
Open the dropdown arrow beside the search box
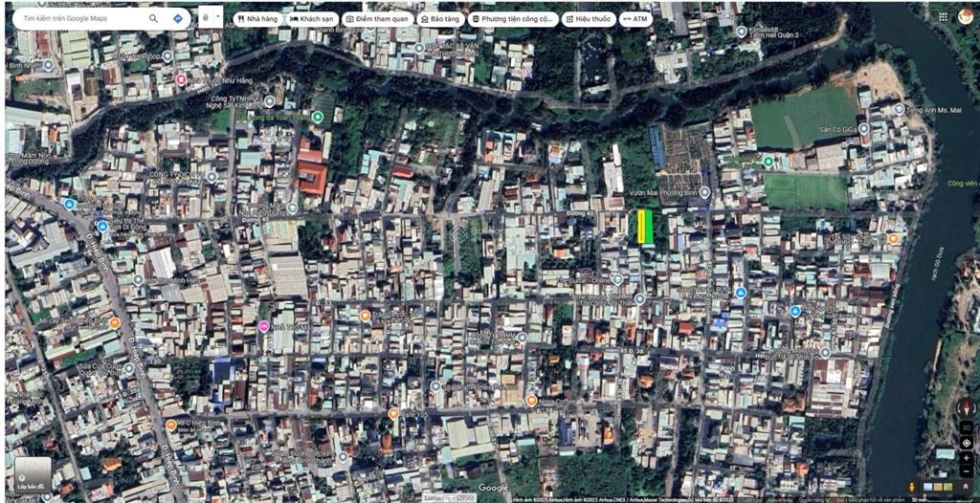point(218,17)
